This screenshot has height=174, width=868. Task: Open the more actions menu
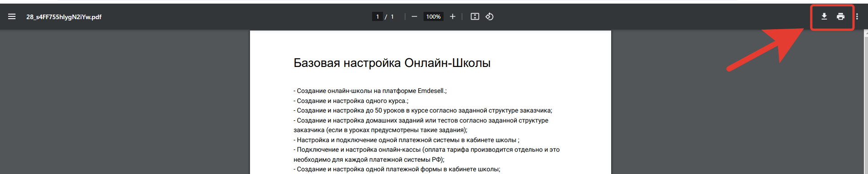coord(857,16)
